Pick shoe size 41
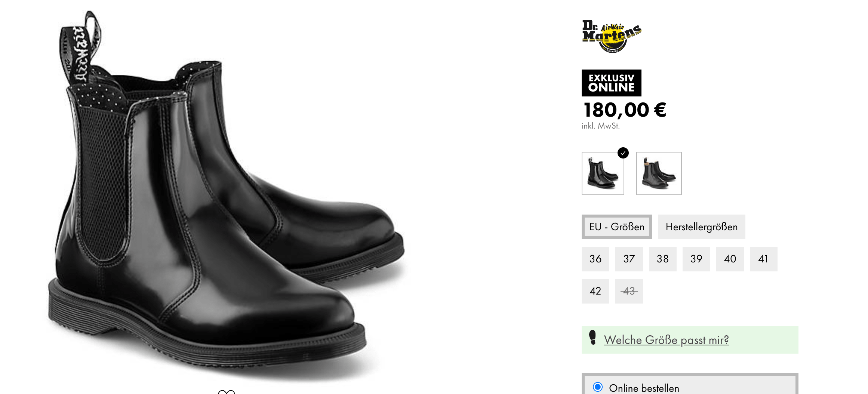This screenshot has width=868, height=394. pyautogui.click(x=764, y=259)
